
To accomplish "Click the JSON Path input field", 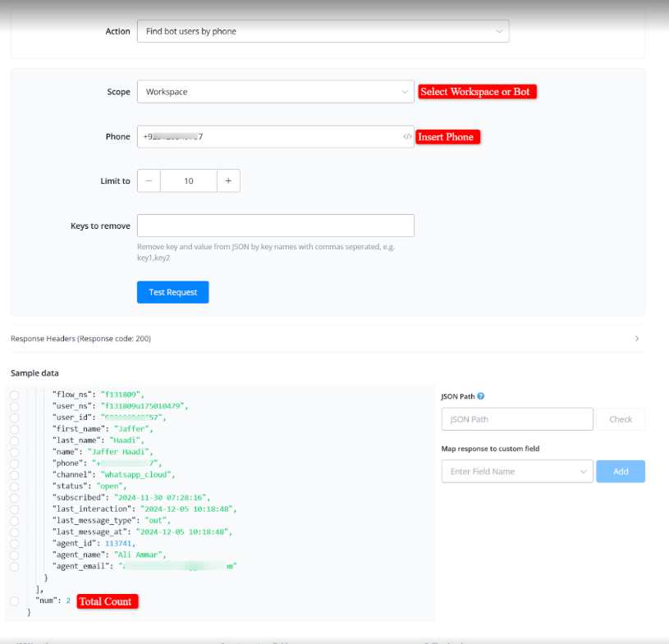I will tap(516, 419).
